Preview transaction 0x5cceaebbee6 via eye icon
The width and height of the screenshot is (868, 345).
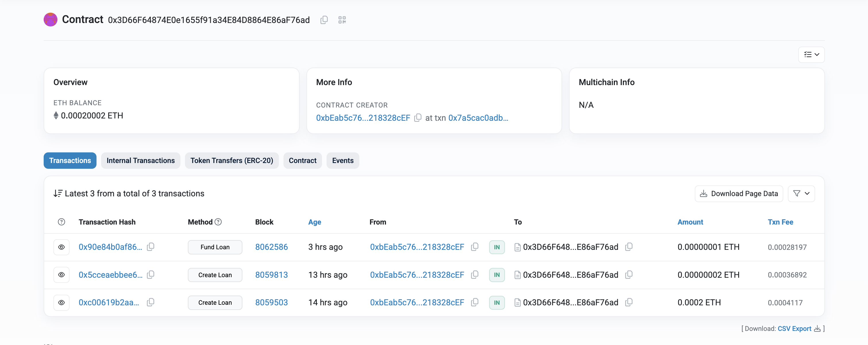point(61,275)
